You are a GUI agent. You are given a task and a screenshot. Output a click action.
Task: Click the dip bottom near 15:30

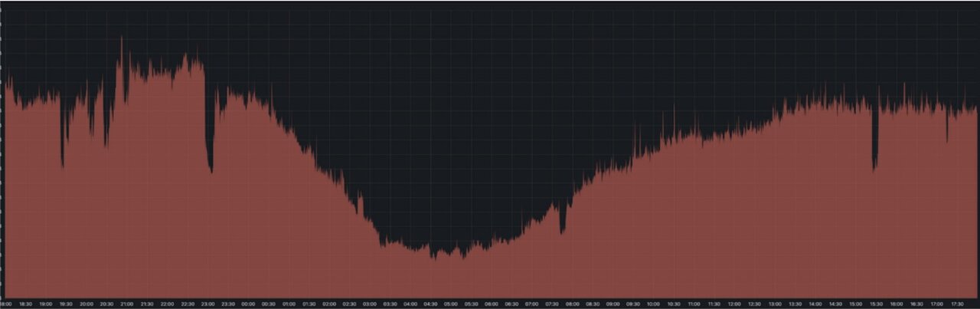[x=874, y=169]
